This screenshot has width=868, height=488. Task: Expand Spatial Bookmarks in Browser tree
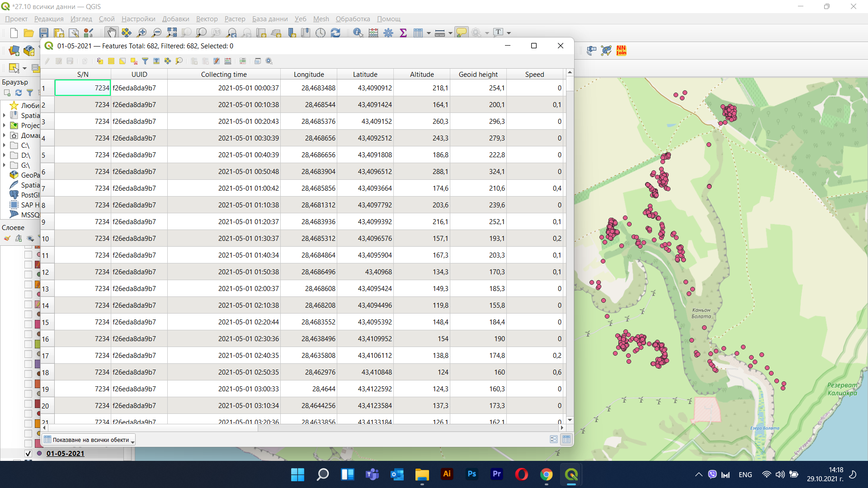pos(4,115)
